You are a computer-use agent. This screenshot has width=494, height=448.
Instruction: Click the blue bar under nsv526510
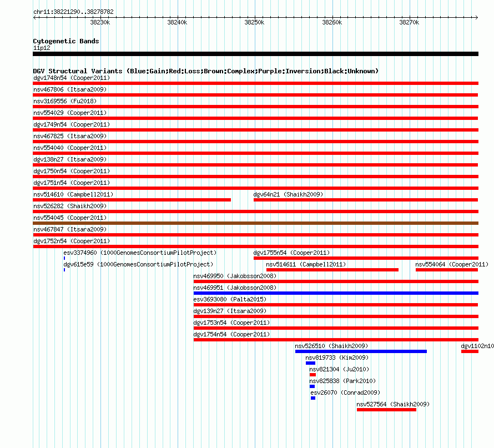point(361,351)
